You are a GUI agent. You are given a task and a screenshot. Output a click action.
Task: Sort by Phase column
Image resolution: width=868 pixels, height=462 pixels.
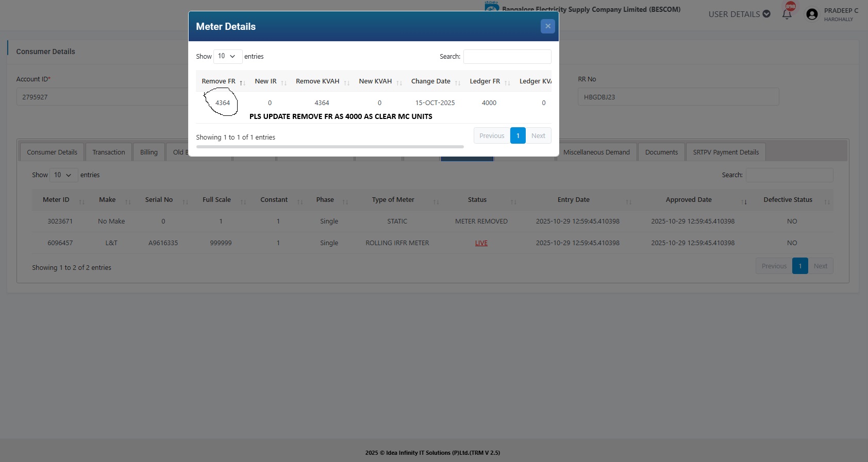[329, 200]
